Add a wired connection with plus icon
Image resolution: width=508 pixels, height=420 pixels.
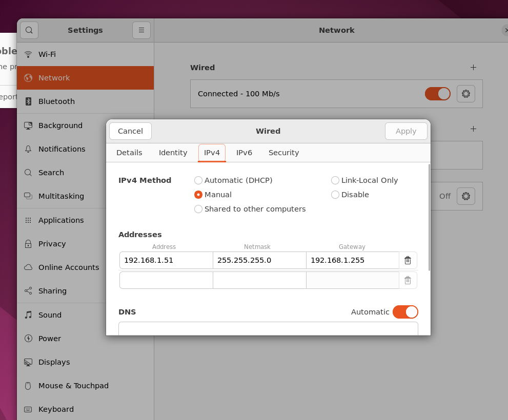pos(473,68)
